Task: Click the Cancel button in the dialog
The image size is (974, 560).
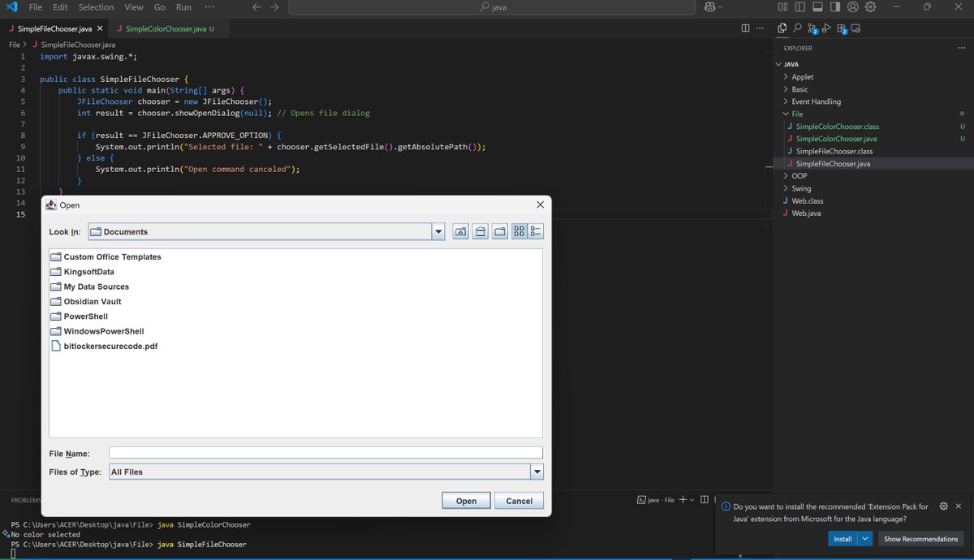Action: pos(519,501)
